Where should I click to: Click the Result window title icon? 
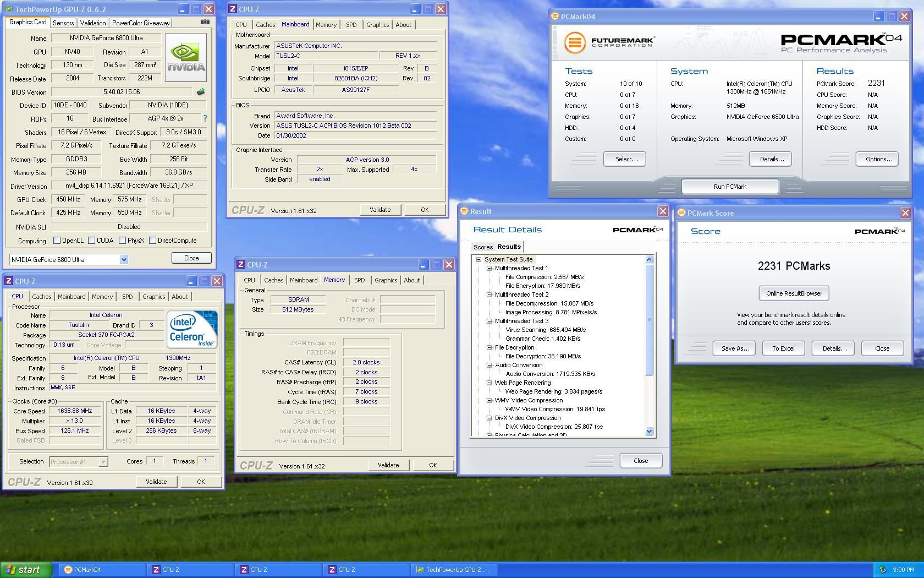point(464,211)
